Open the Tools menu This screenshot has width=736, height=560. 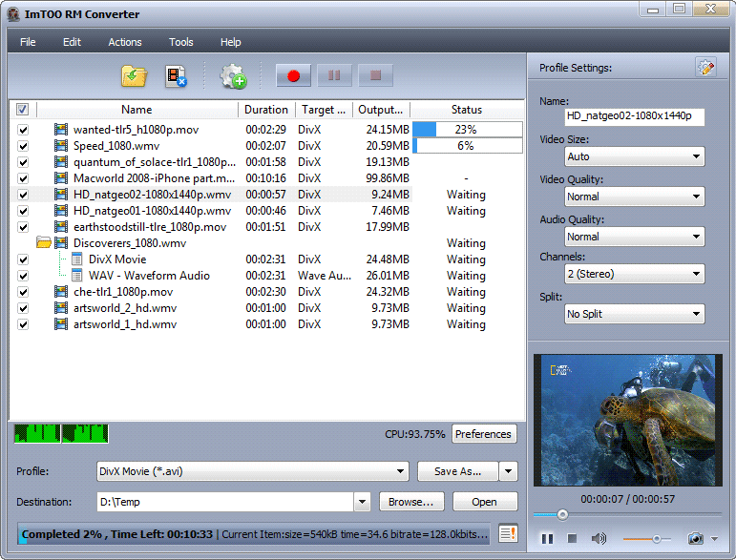coord(180,42)
